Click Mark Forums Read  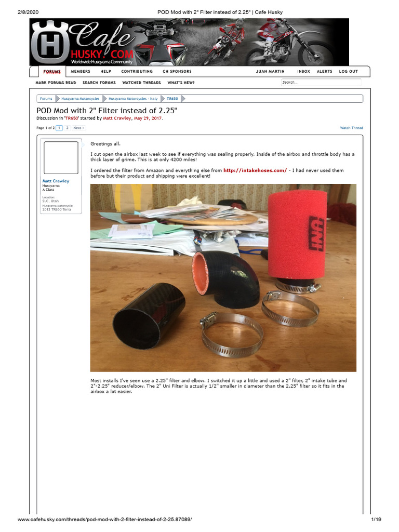point(56,83)
